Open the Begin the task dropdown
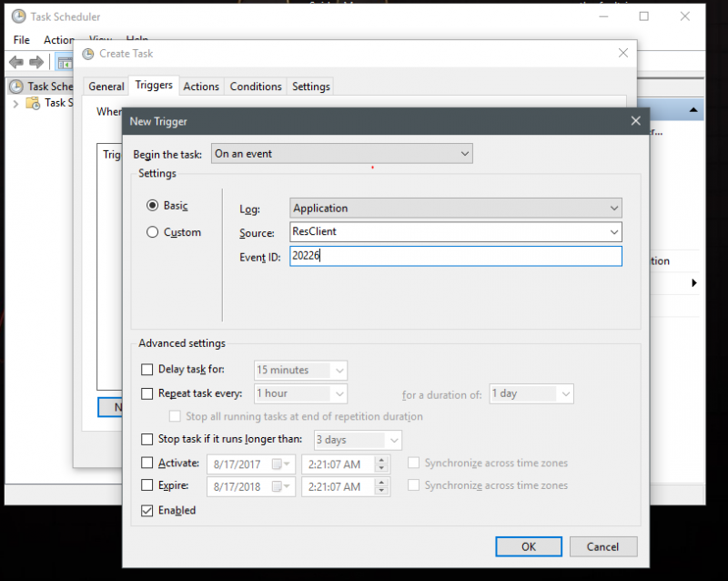Viewport: 728px width, 581px height. 341,154
